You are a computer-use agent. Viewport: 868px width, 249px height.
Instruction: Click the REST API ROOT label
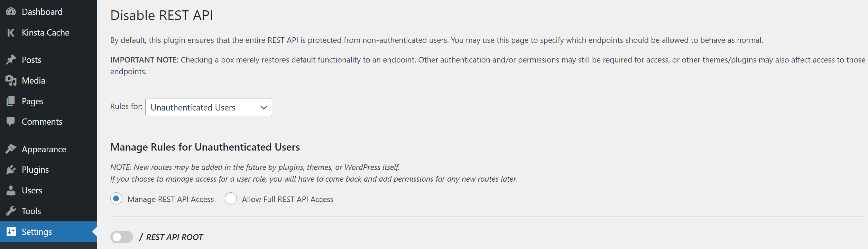[171, 237]
